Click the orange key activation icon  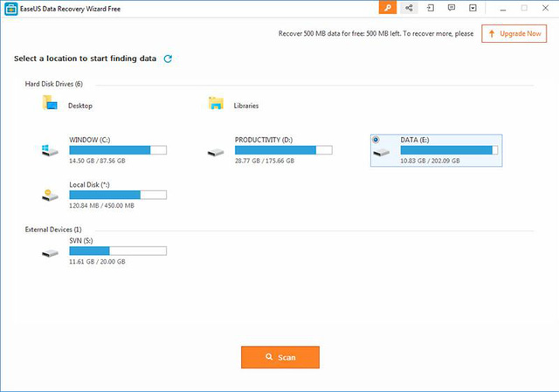388,8
